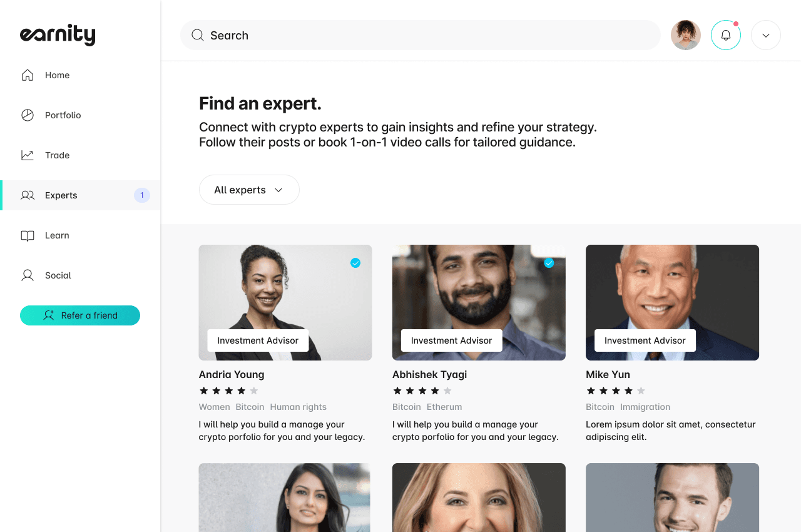Click Abhishek Tyagi's verified checkmark badge
The height and width of the screenshot is (532, 801).
(x=549, y=263)
